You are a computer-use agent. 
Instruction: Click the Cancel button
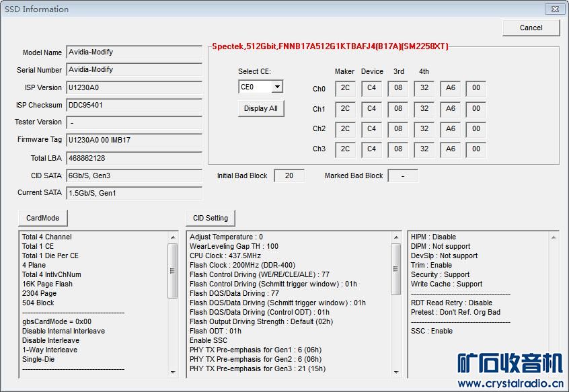pos(531,28)
